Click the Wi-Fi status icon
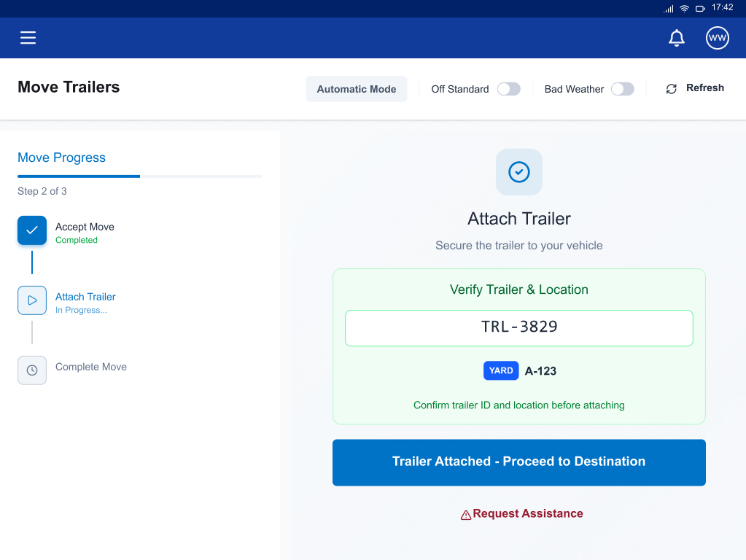 [684, 8]
